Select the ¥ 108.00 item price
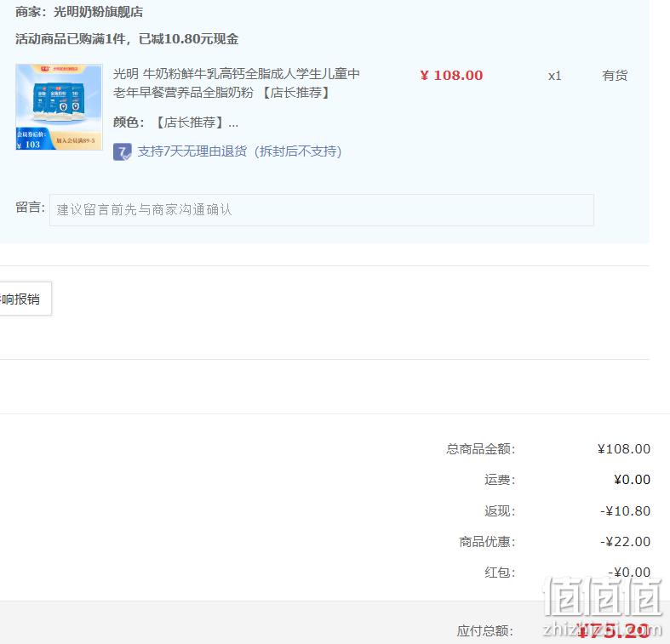 451,75
